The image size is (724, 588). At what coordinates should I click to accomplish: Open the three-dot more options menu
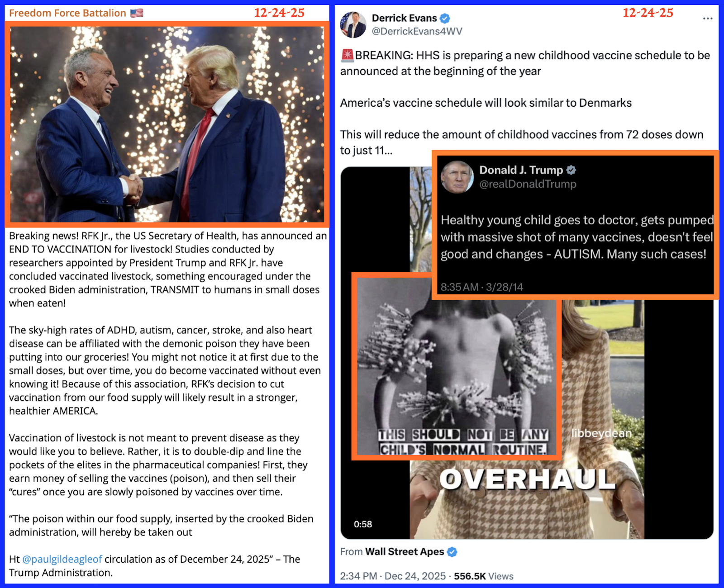tap(708, 19)
